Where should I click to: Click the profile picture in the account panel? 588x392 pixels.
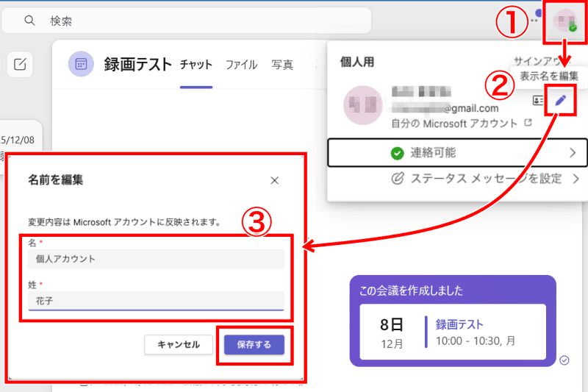pos(362,104)
